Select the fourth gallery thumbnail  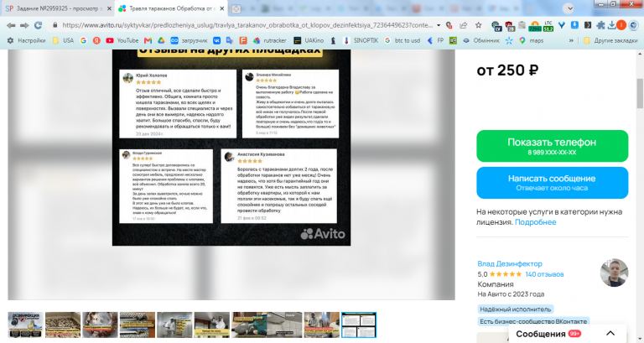[138, 325]
